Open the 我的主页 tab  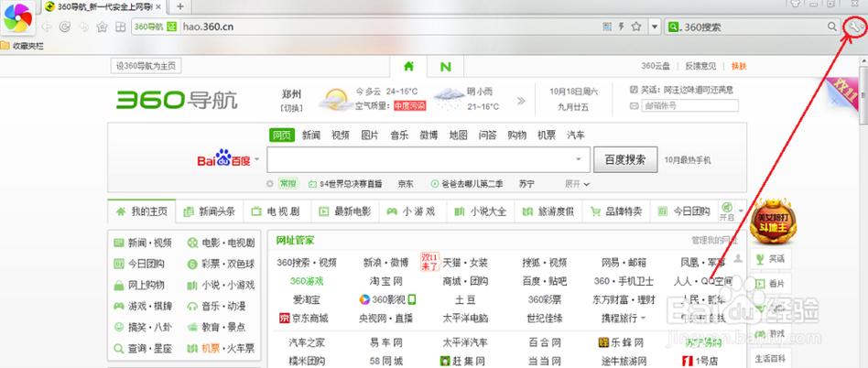[142, 211]
